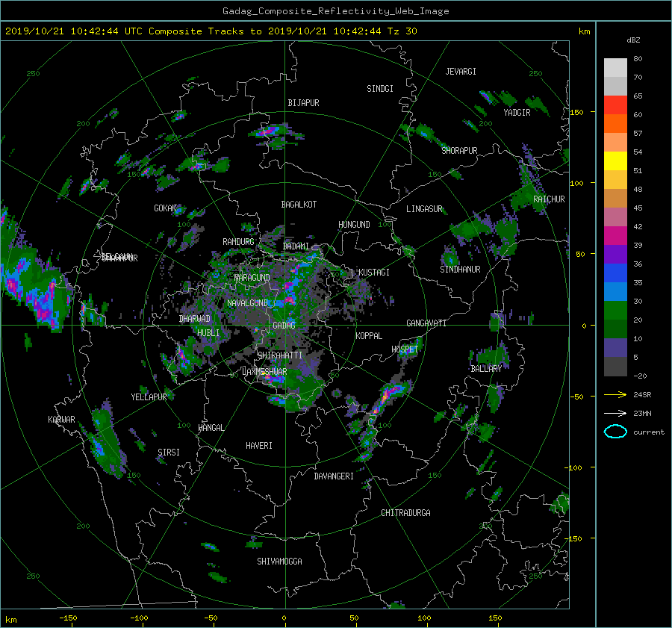Click the Gadag_Composite_Reflectivity_Web_Image title
This screenshot has height=628, width=672.
(335, 11)
